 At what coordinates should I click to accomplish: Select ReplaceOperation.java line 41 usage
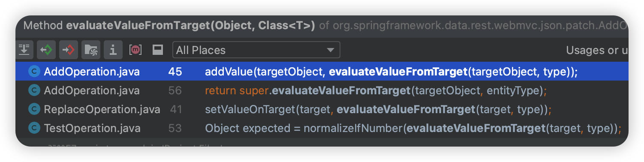point(322,109)
